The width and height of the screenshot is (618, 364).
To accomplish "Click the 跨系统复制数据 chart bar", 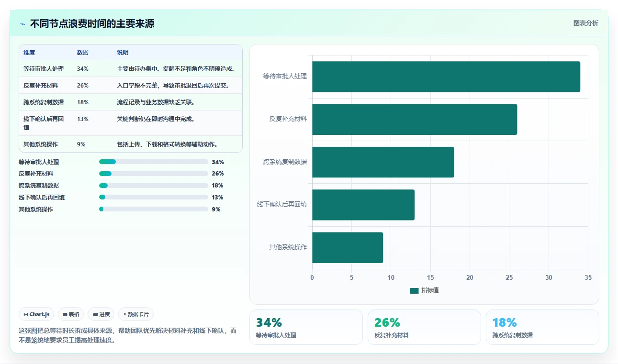I will (x=383, y=162).
